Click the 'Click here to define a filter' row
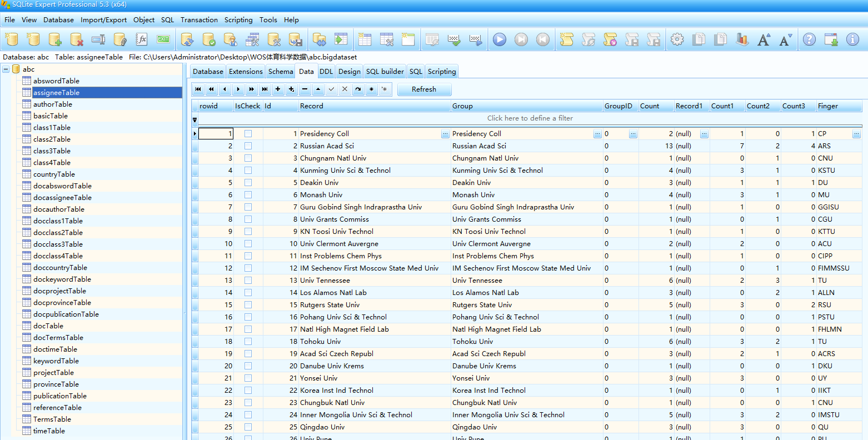This screenshot has height=440, width=868. [x=530, y=118]
